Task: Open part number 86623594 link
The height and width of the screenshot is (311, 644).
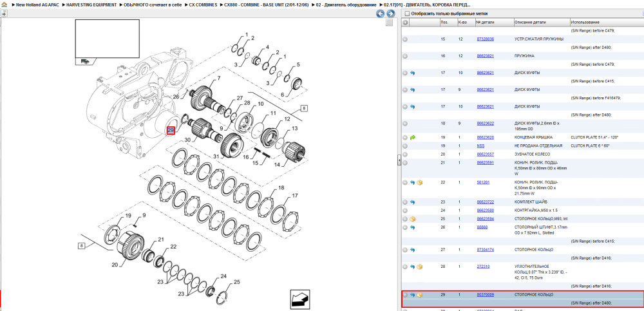Action: pyautogui.click(x=485, y=219)
